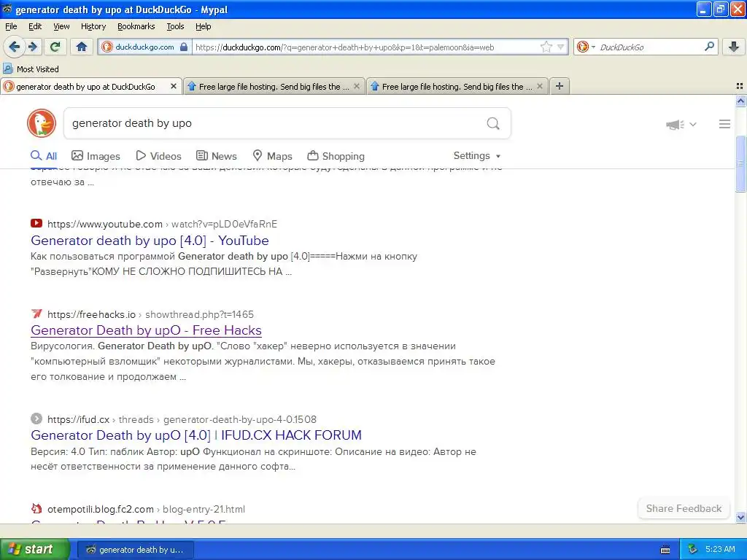The height and width of the screenshot is (560, 747).
Task: Switch to Images results
Action: point(96,156)
